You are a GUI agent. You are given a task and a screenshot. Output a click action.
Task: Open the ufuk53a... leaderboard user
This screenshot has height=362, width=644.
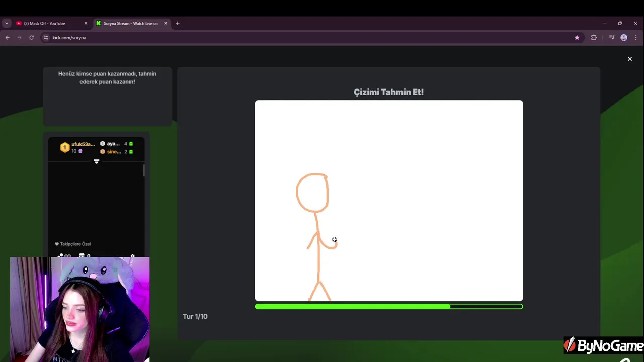pos(83,144)
